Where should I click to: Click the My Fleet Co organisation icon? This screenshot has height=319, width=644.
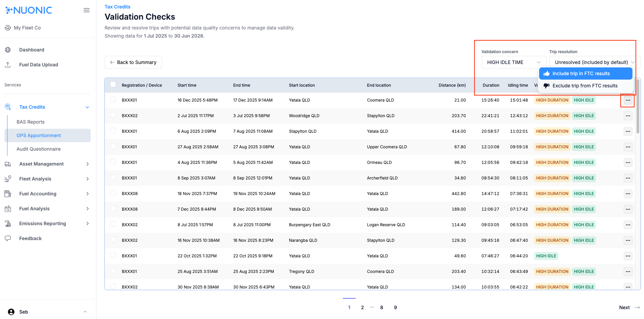(x=8, y=28)
